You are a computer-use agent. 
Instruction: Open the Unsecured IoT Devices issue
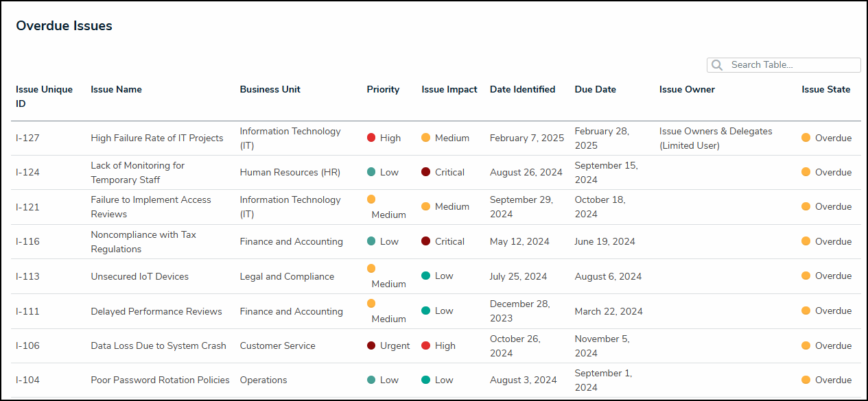pos(139,276)
